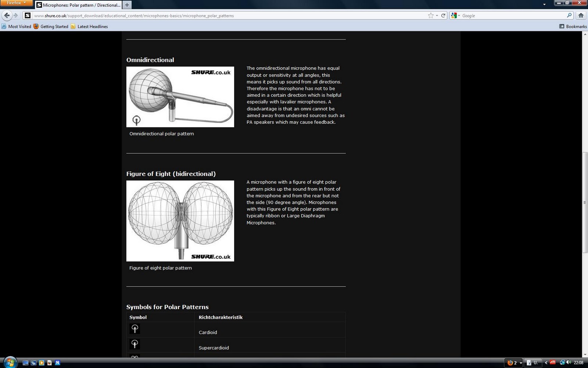This screenshot has height=368, width=588.
Task: Open the ATI tray icon
Action: point(552,362)
